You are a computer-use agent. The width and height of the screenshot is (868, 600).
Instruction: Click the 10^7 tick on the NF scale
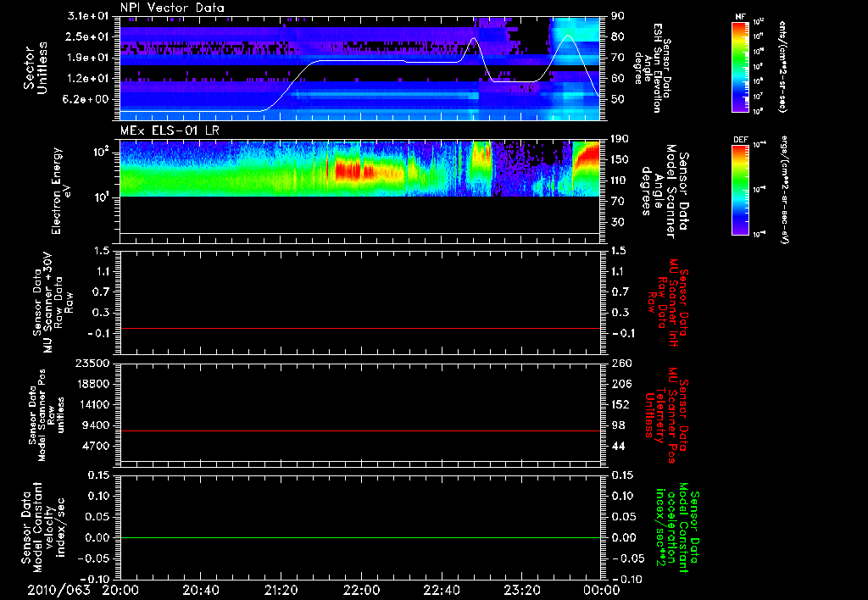(759, 97)
